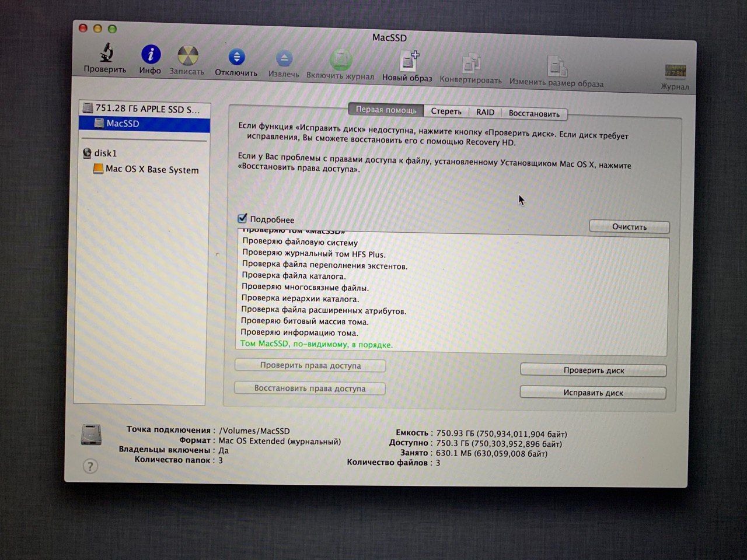
Task: Click the Извлечь eject toolbar icon
Action: (284, 58)
